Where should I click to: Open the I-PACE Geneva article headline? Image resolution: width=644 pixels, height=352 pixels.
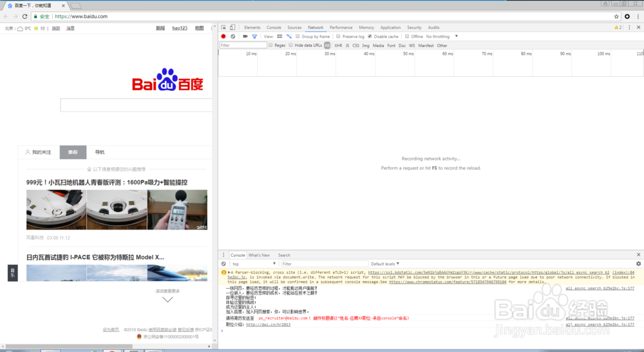[x=95, y=257]
